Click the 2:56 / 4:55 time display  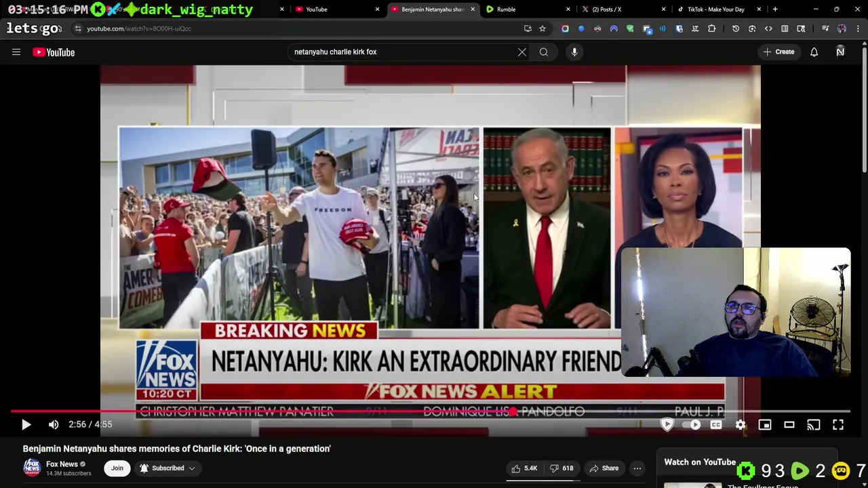pos(90,424)
